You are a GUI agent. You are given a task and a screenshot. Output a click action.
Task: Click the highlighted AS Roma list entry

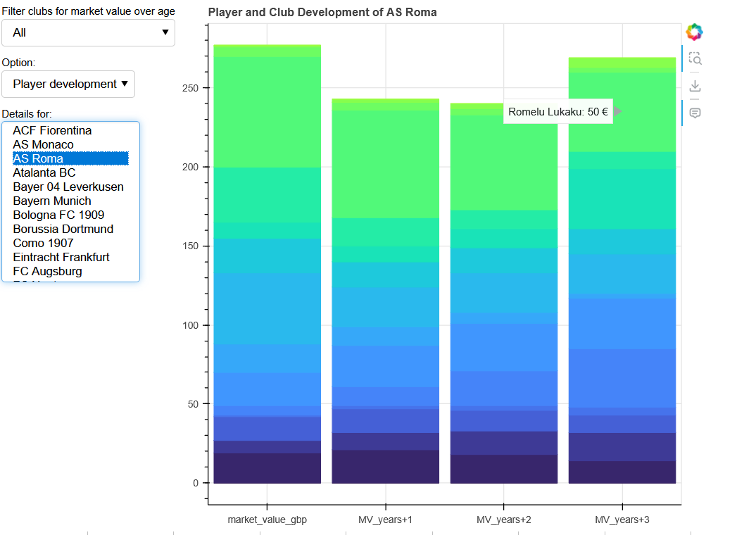[x=38, y=158]
